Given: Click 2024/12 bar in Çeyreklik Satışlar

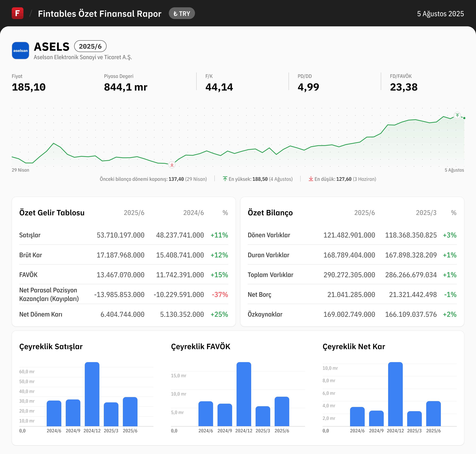Looking at the screenshot, I should pyautogui.click(x=92, y=394).
